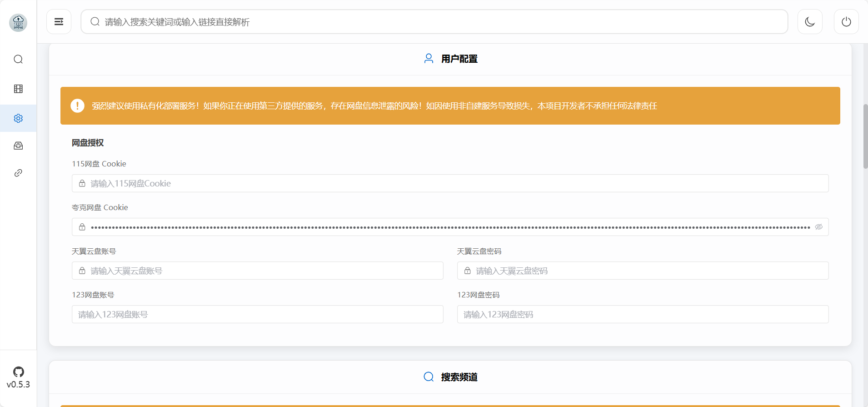Viewport: 868px width, 407px height.
Task: Click the orange privacy warning banner text
Action: [374, 106]
